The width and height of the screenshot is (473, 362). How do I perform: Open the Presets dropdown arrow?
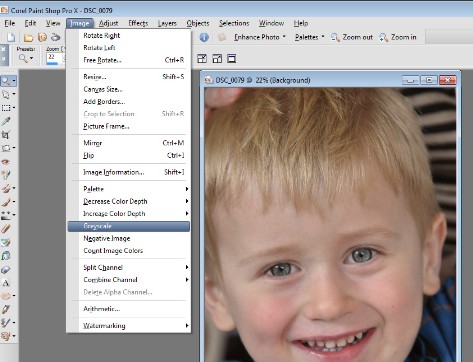[32, 58]
